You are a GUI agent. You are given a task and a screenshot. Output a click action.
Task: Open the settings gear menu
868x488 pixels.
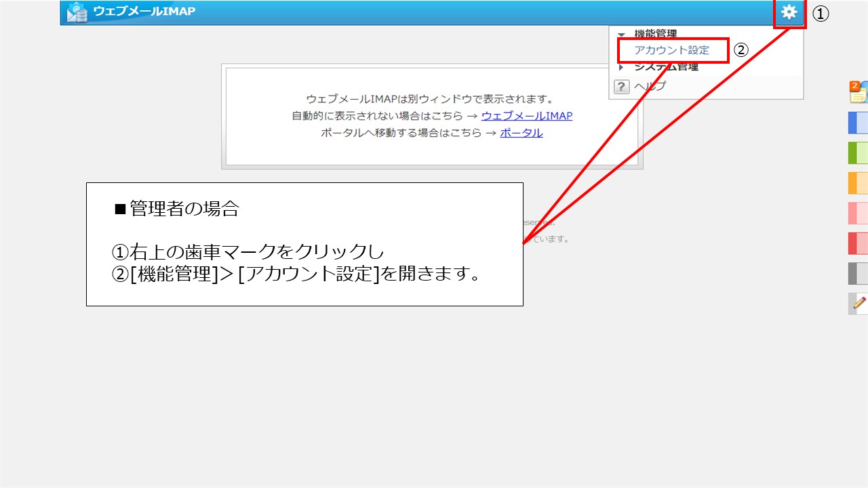tap(789, 12)
